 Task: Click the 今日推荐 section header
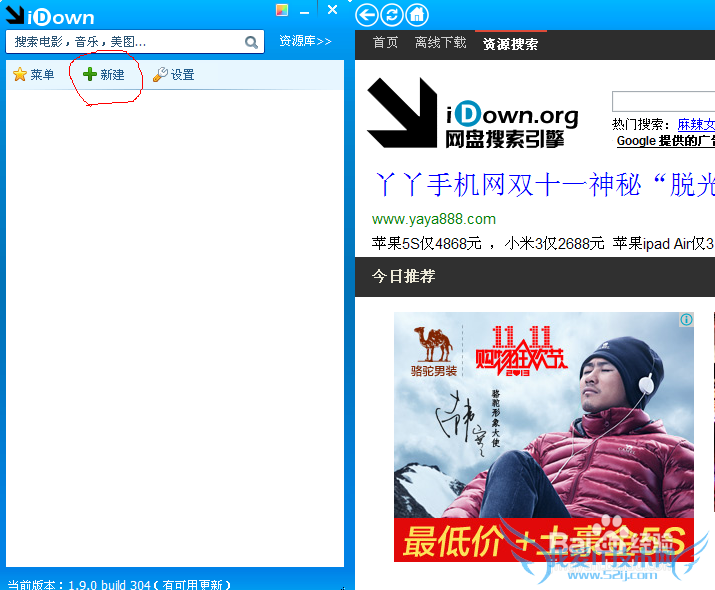[403, 276]
